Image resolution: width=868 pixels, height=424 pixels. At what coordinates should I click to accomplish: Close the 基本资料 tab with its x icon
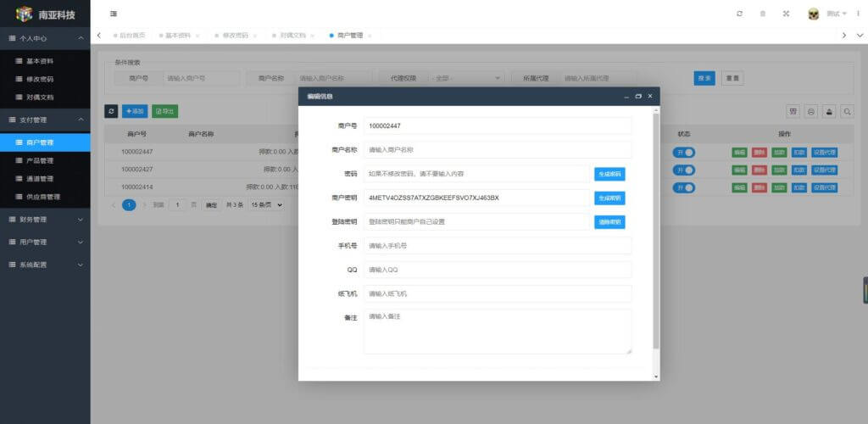coord(198,36)
